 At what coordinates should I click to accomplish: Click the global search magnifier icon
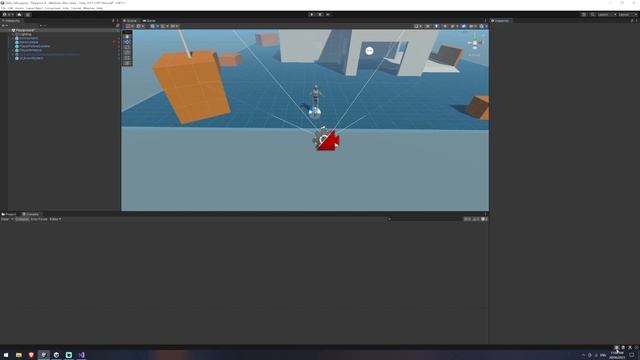tap(592, 15)
